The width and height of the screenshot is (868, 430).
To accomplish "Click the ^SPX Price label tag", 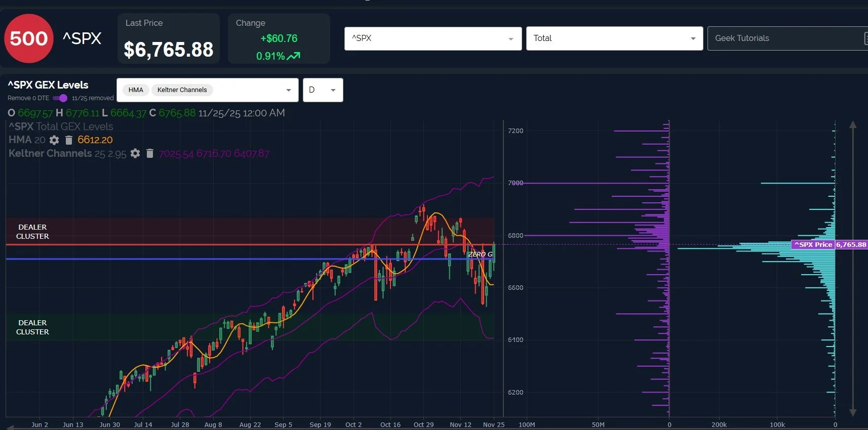I will (x=813, y=244).
